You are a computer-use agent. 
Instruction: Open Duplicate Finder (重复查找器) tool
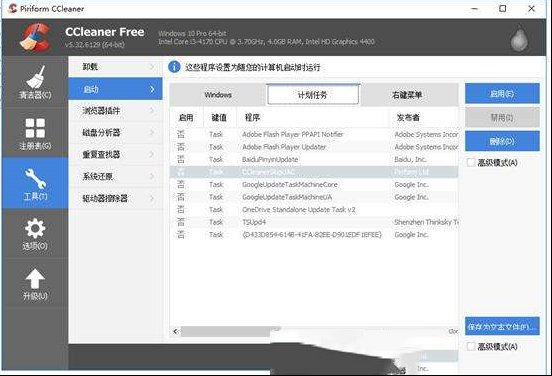coord(115,154)
